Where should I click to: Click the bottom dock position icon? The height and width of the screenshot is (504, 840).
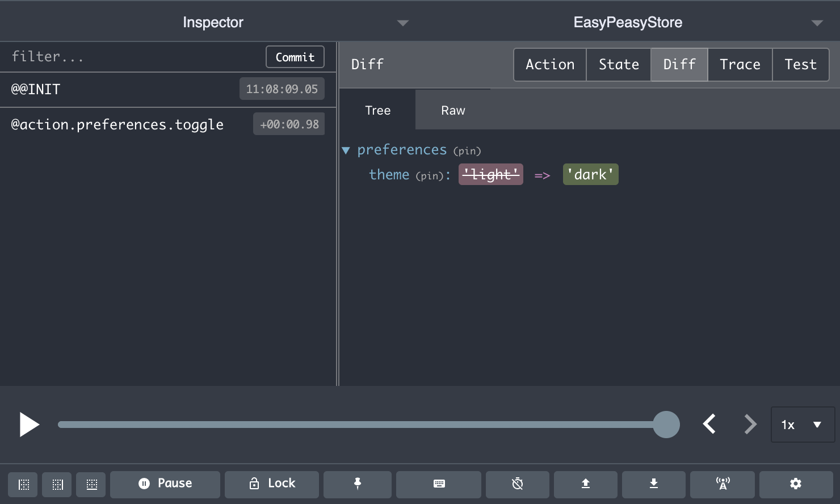pos(91,484)
